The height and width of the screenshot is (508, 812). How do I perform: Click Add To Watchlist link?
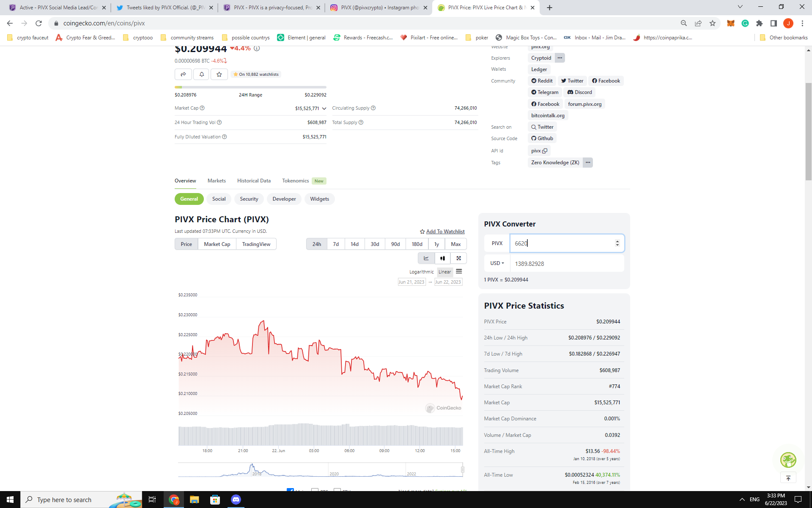tap(445, 232)
